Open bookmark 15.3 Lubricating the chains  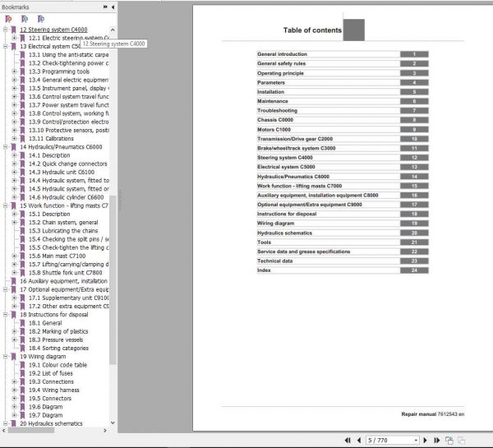point(63,231)
